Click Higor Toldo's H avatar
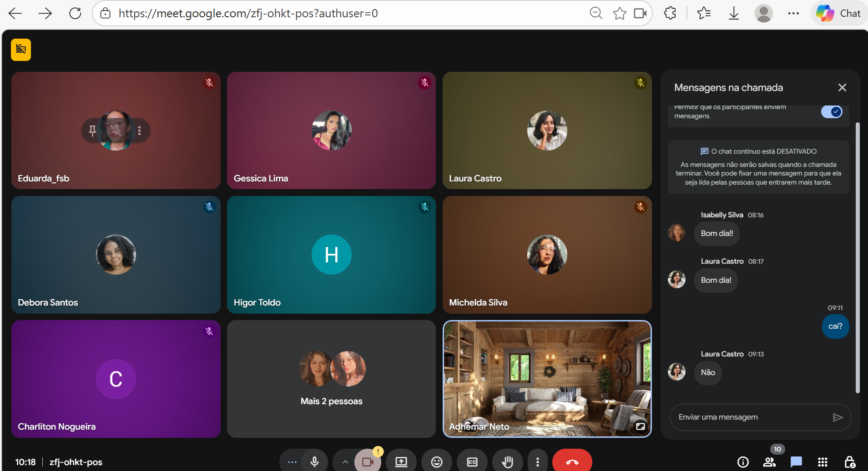The image size is (868, 471). click(331, 255)
